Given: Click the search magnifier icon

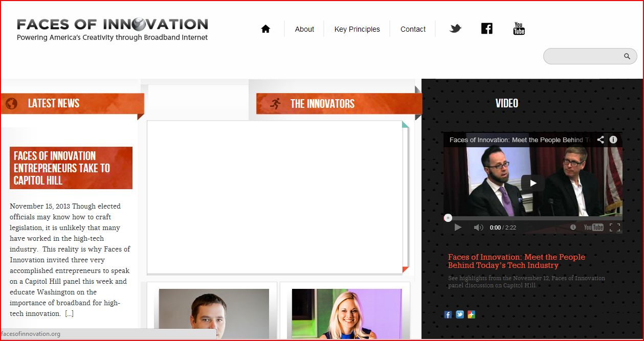Looking at the screenshot, I should (627, 56).
